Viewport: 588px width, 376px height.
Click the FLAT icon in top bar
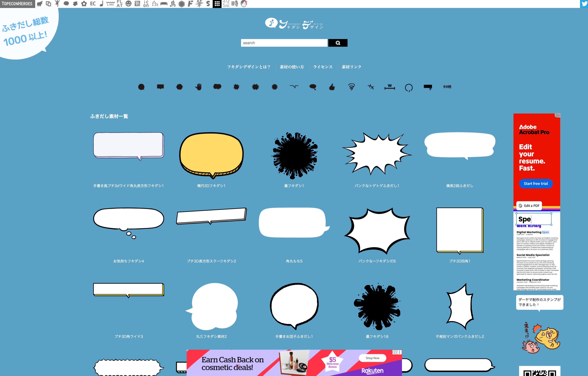click(x=119, y=4)
